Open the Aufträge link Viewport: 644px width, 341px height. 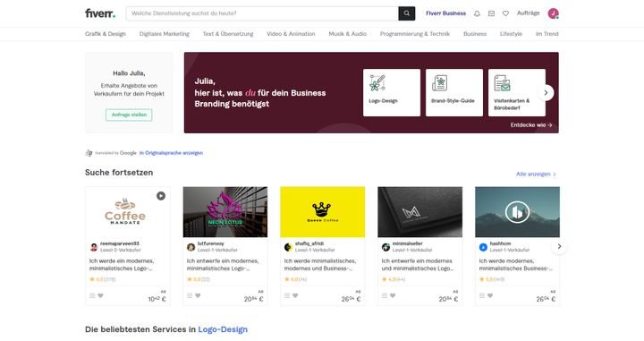(529, 13)
